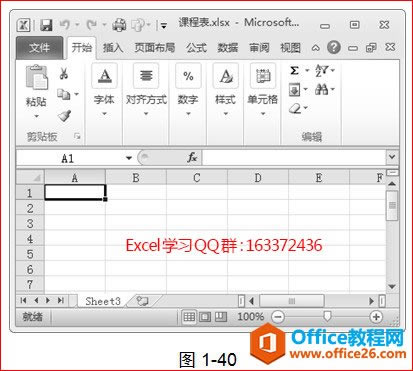Open the 文件 file menu
413x371 pixels.
coord(39,48)
